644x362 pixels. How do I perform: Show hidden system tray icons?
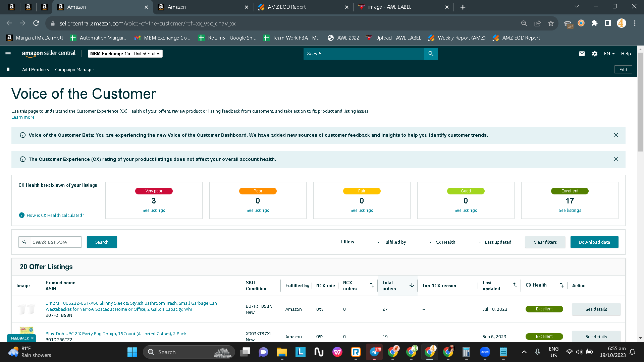pos(524,352)
